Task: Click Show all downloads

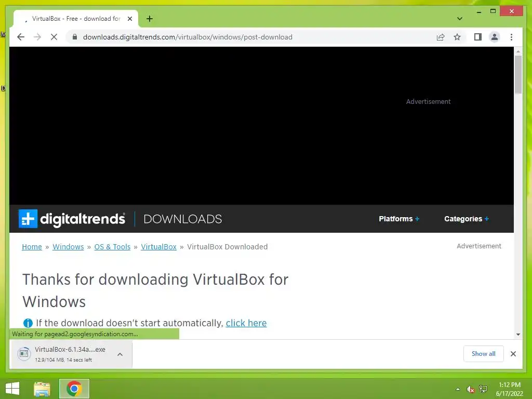Action: 484,353
